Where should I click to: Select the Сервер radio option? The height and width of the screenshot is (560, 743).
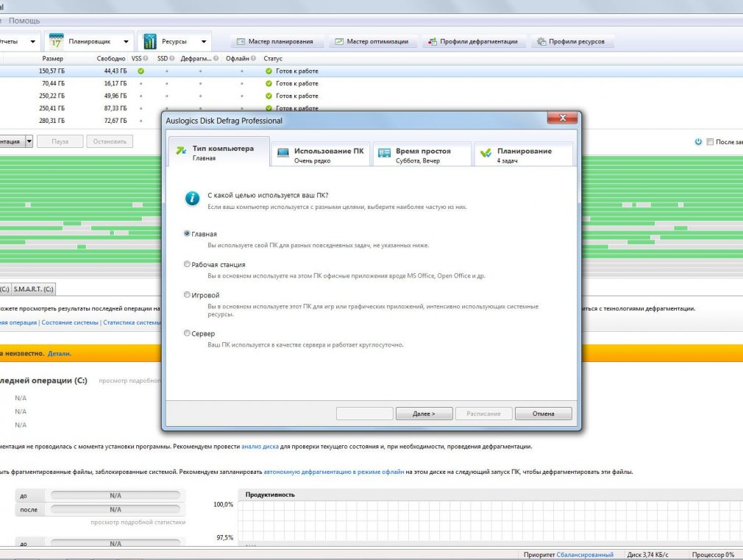187,333
